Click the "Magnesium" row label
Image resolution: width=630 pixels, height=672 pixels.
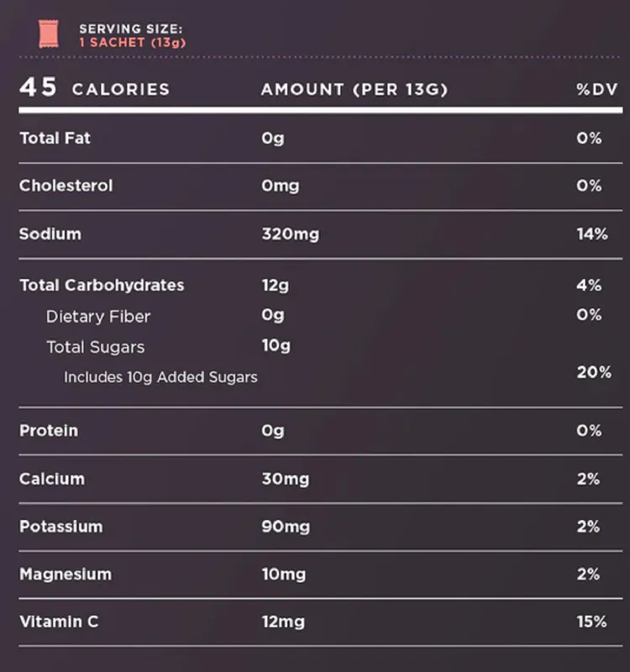pyautogui.click(x=65, y=575)
